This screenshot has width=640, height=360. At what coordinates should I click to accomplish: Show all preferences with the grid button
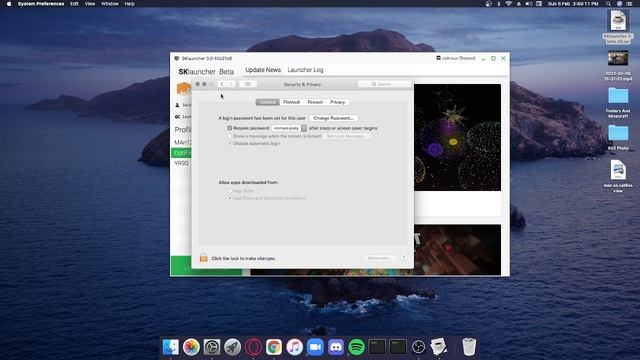(248, 84)
